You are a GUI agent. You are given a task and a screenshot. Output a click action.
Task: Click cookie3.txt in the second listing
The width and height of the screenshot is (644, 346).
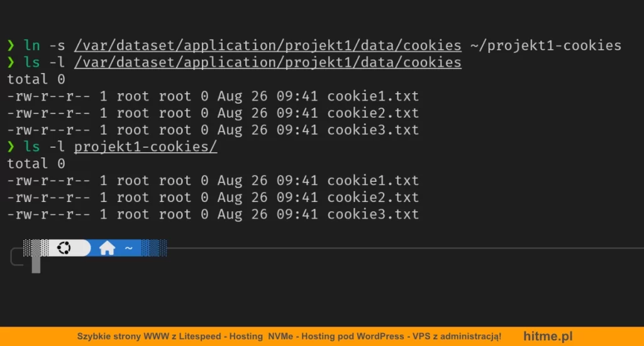372,215
